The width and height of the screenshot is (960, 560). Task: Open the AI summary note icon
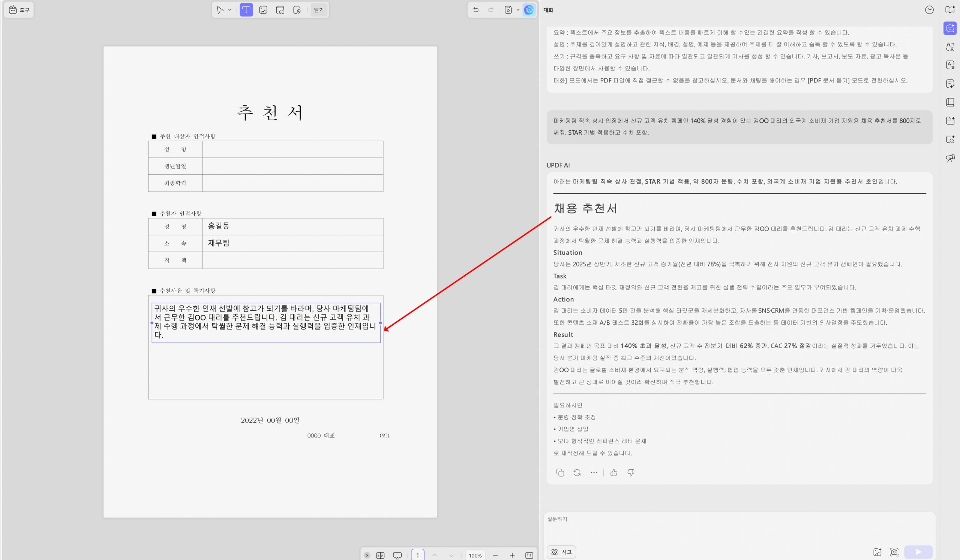point(950,84)
